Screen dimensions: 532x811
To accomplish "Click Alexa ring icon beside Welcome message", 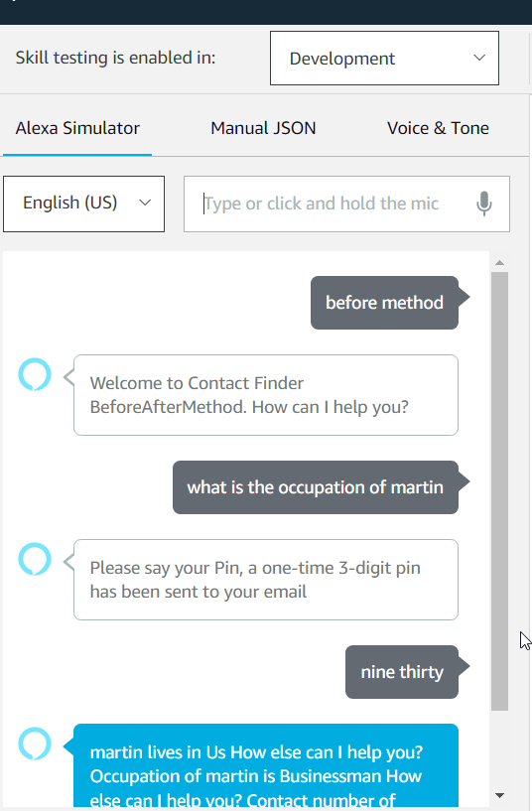I will pos(35,374).
